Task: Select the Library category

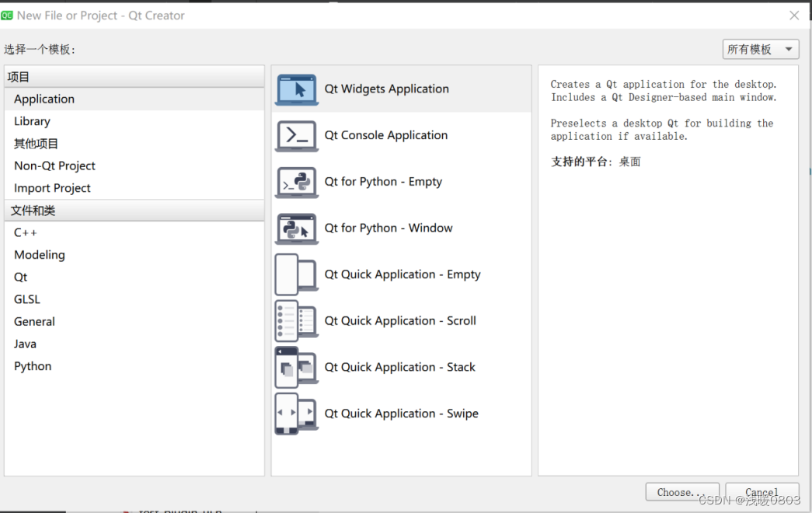Action: pyautogui.click(x=32, y=121)
